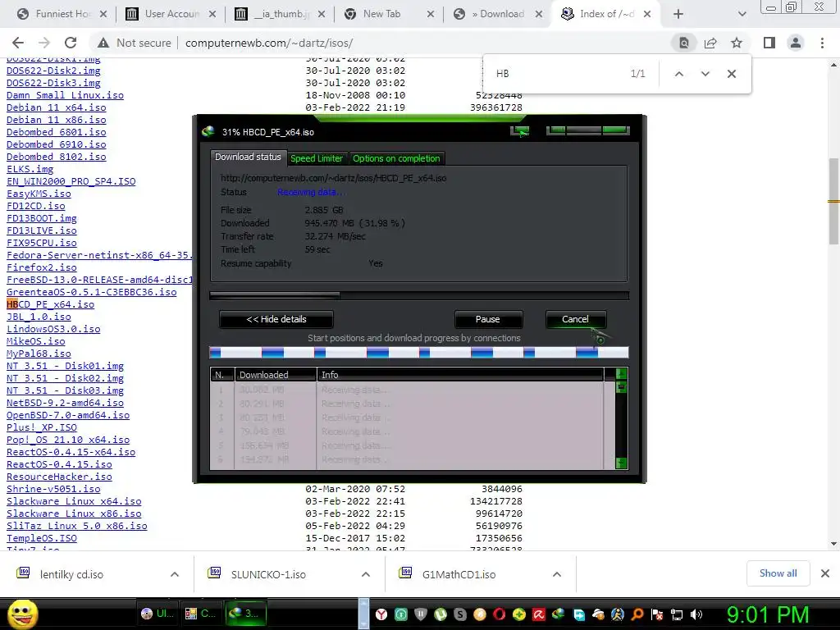Click the taskbar button labeled Ul...
Screen dimensions: 840x630
click(157, 614)
